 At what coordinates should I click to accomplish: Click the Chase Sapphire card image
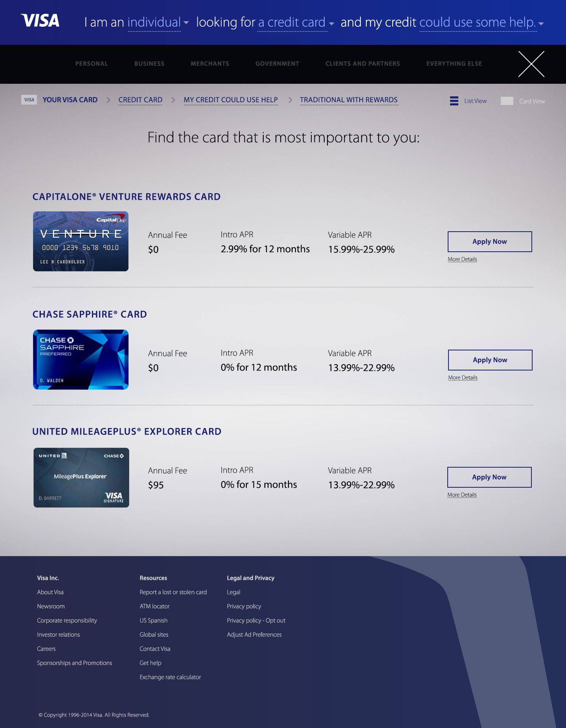(81, 359)
